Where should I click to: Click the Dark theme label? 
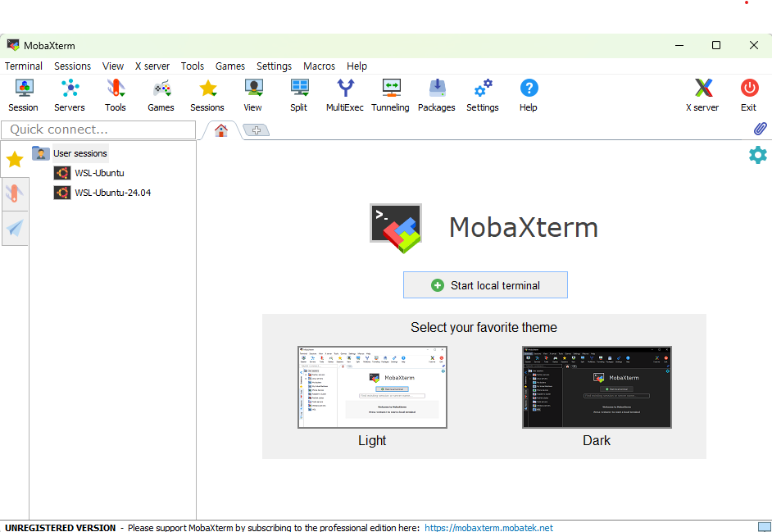(597, 440)
